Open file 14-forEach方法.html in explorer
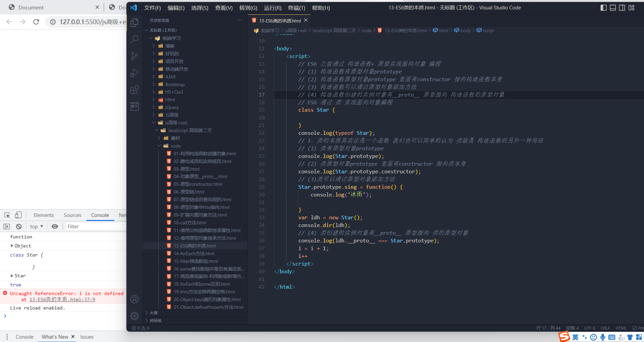This screenshot has width=644, height=342. [x=194, y=253]
